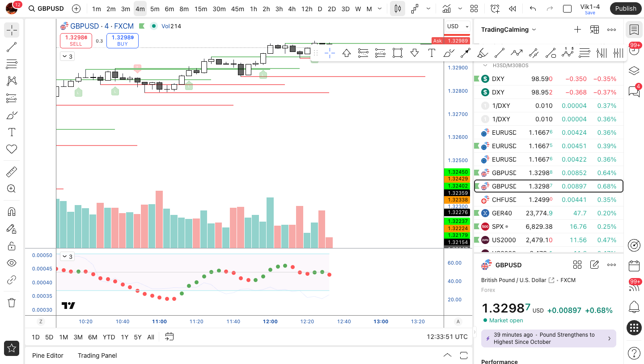The height and width of the screenshot is (364, 644).
Task: Pick the arrow down marker in floating toolbar
Action: click(415, 53)
